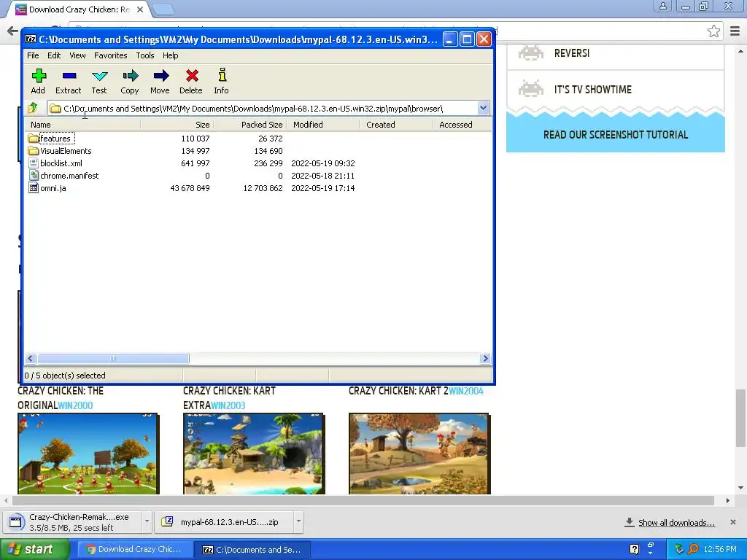Click the Extract toolbar icon
This screenshot has width=747, height=560.
click(x=69, y=76)
